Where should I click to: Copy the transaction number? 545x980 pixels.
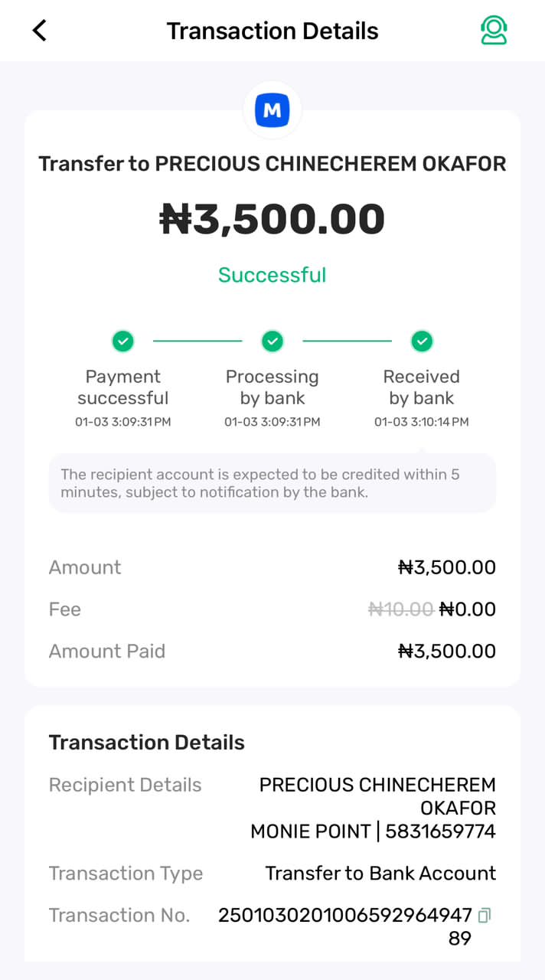(484, 915)
